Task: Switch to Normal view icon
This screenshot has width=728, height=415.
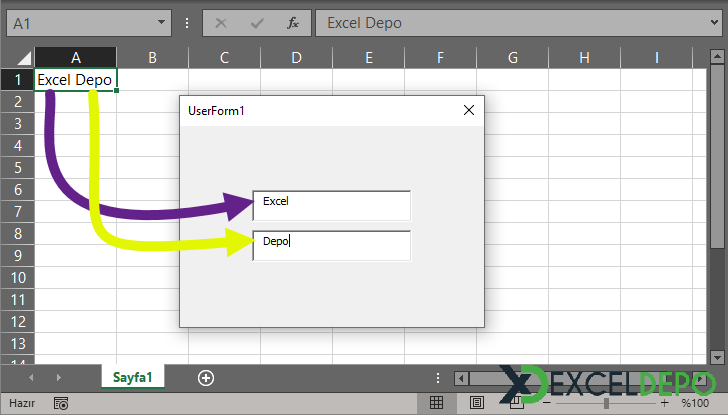Action: point(436,402)
